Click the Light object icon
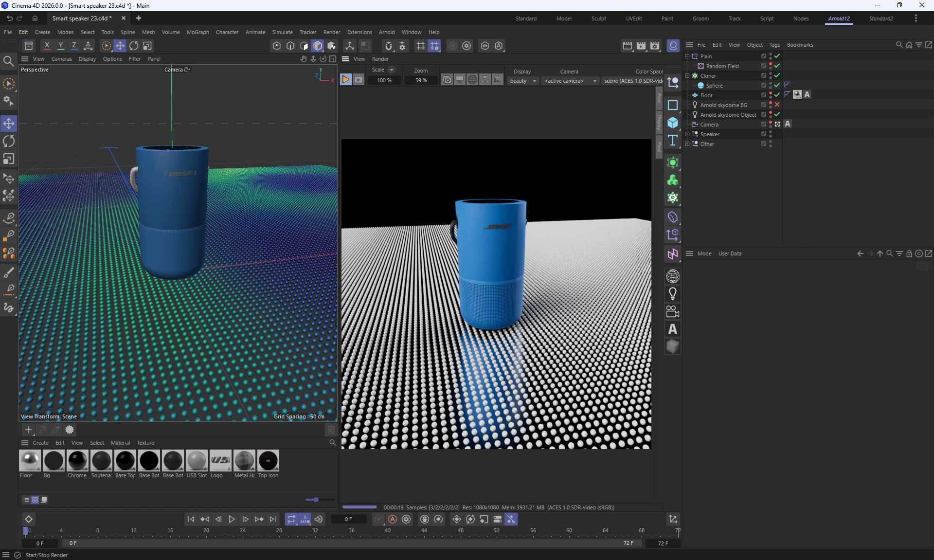Viewport: 934px width, 560px height. click(x=673, y=294)
